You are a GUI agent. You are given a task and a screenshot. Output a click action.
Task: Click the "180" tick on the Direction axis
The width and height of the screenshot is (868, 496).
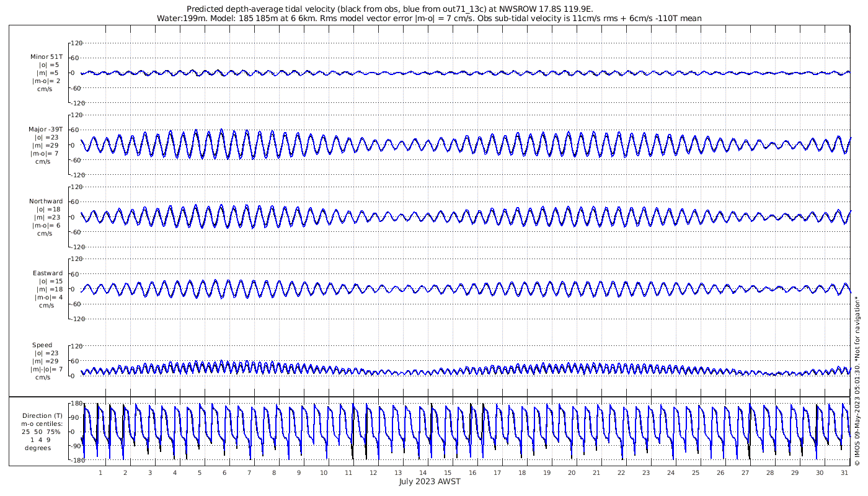[77, 404]
